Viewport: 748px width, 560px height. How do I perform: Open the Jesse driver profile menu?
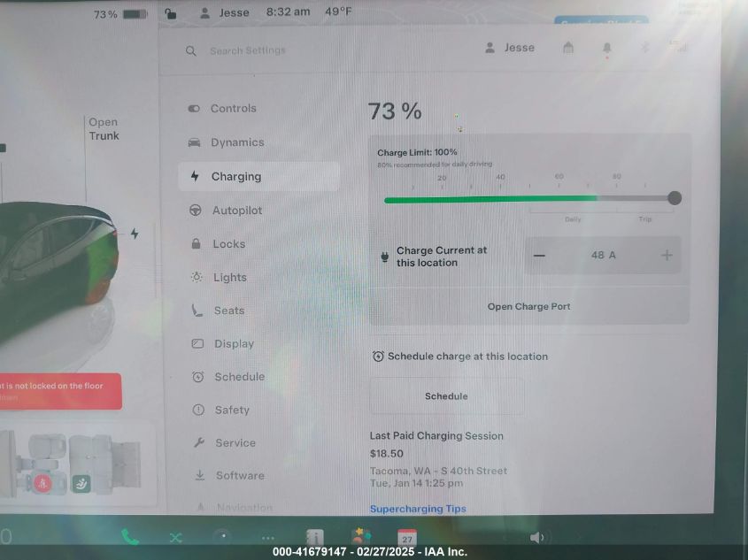510,48
